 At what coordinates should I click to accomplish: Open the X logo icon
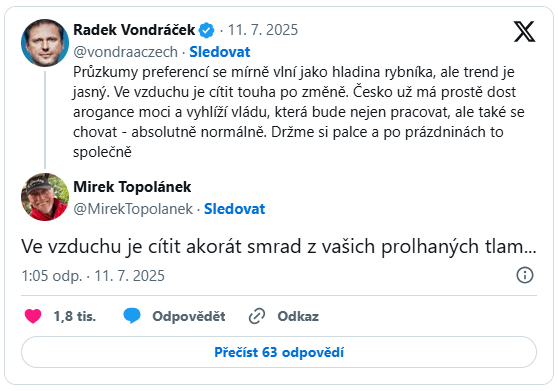tap(524, 31)
